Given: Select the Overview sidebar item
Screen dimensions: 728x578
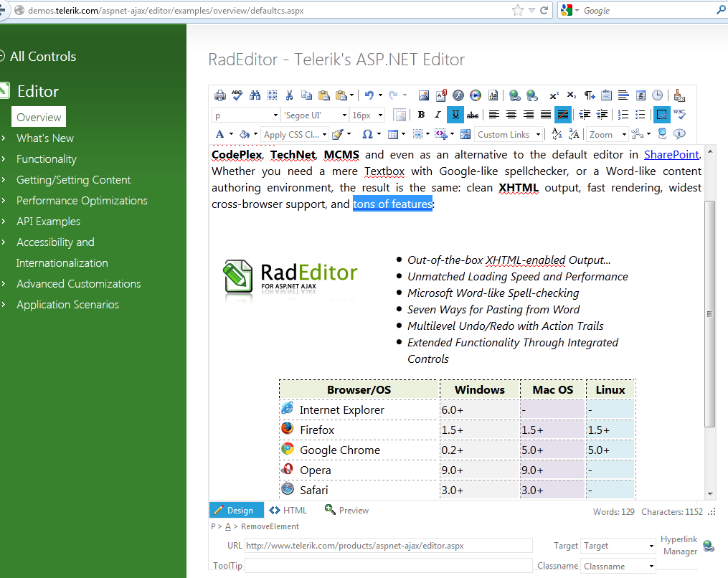Looking at the screenshot, I should 39,117.
